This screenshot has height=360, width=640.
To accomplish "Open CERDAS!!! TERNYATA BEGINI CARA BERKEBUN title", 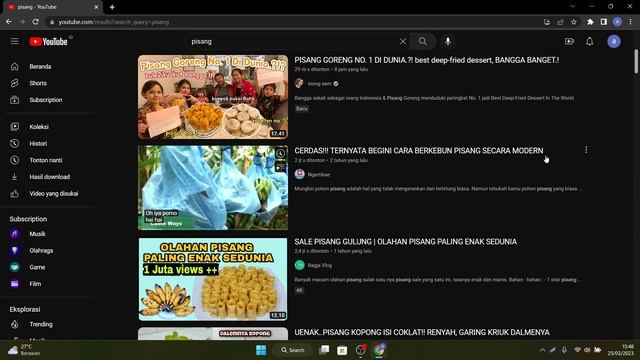I will pyautogui.click(x=419, y=151).
